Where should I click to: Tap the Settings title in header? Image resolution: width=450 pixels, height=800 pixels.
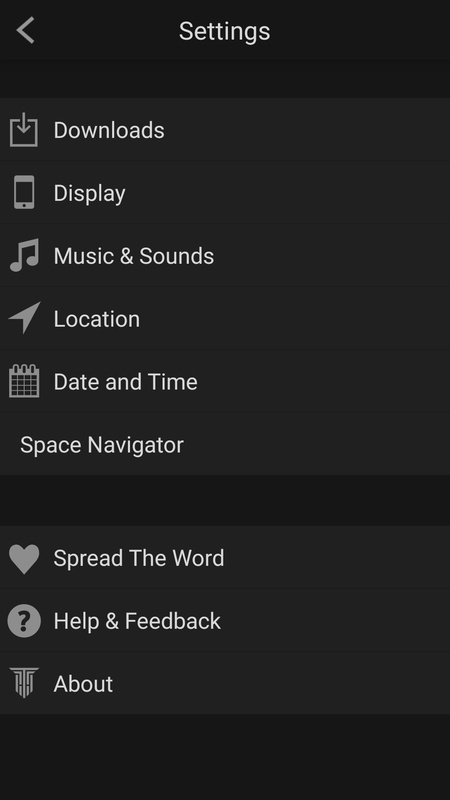224,31
